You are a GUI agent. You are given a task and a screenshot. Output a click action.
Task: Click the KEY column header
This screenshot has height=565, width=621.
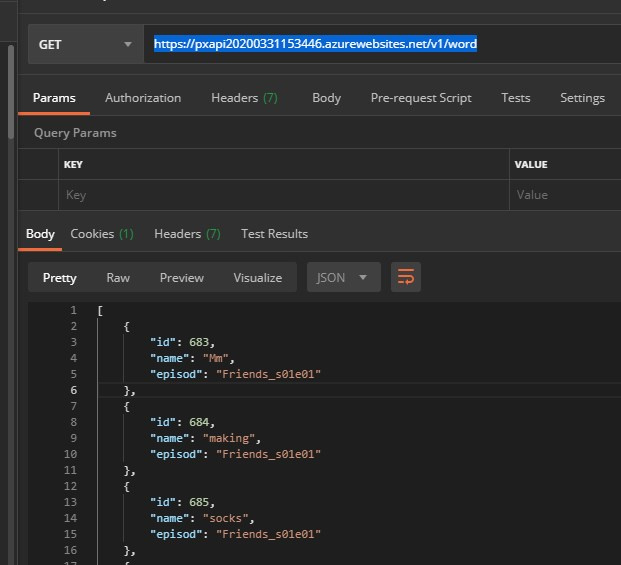point(73,164)
